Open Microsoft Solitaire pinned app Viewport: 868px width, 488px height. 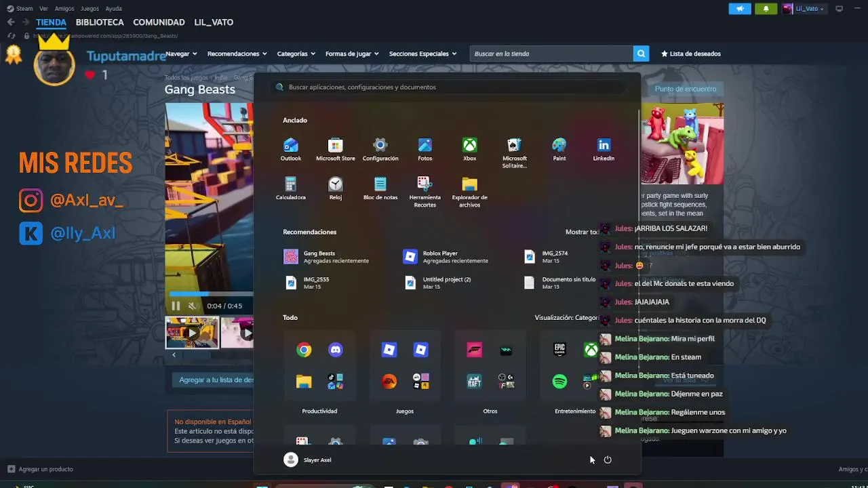[x=515, y=153]
